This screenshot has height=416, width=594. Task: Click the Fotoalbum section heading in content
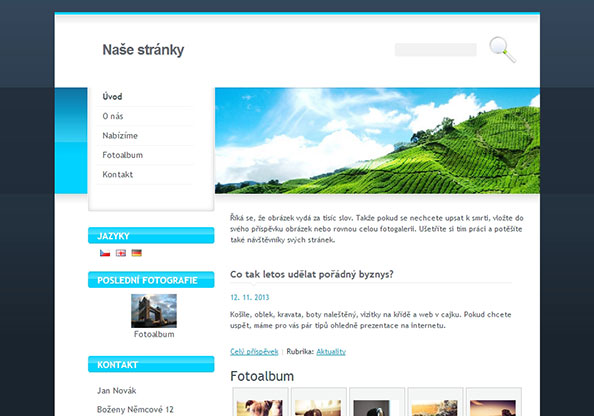click(262, 376)
